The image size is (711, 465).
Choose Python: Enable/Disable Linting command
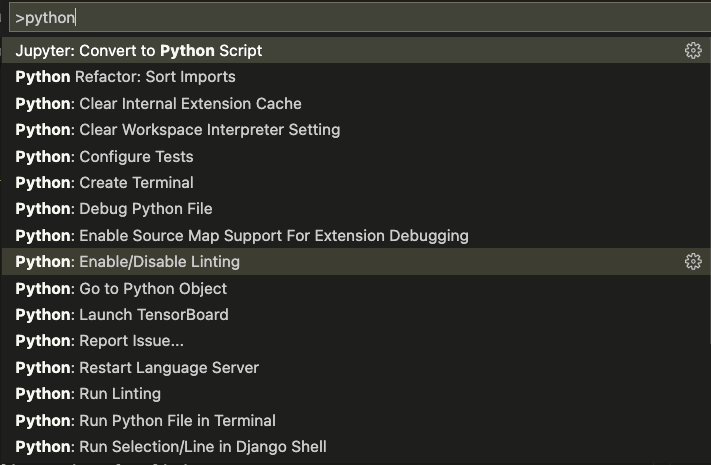coord(356,261)
